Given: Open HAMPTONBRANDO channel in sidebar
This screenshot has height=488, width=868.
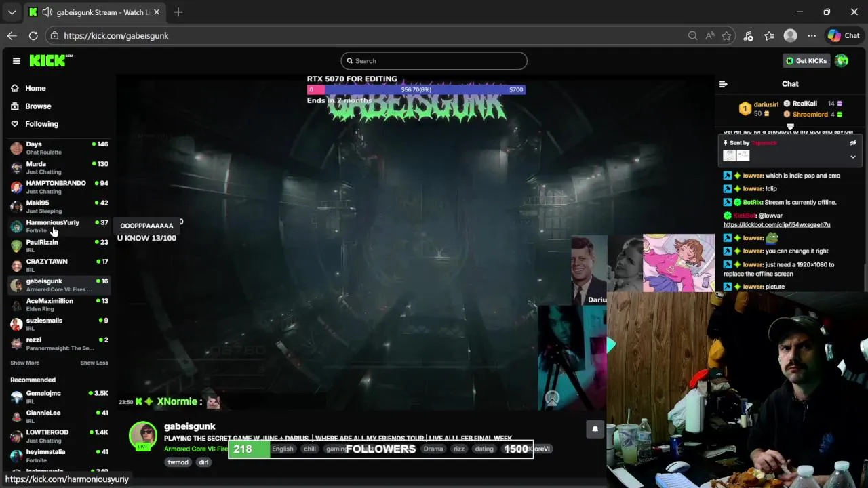Looking at the screenshot, I should pos(59,187).
